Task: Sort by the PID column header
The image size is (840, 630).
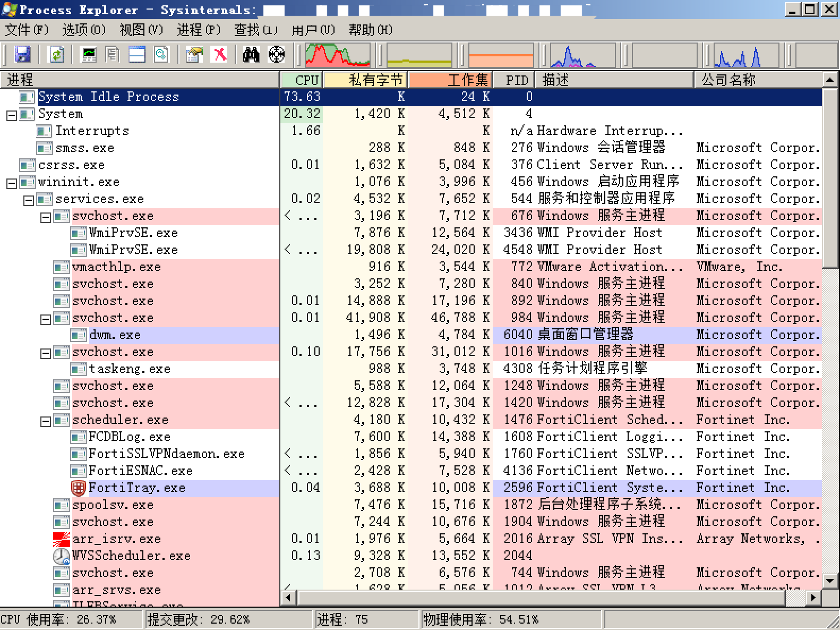Action: tap(514, 80)
